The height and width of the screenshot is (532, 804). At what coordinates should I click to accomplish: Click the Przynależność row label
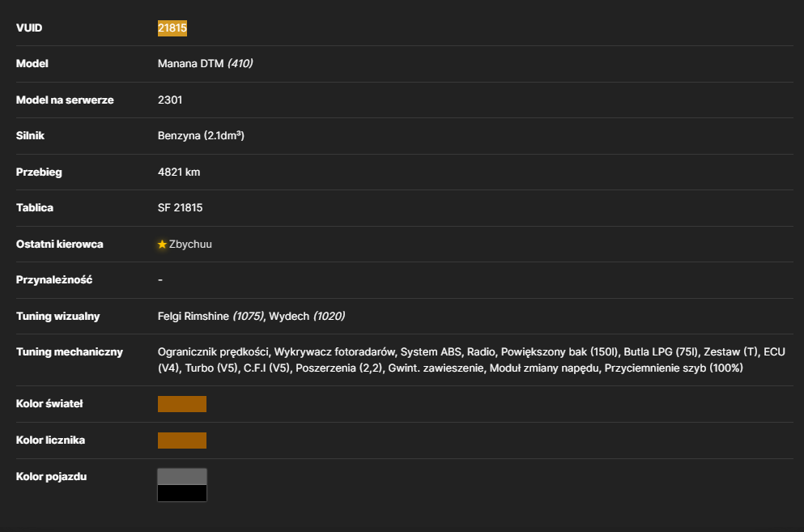(54, 280)
